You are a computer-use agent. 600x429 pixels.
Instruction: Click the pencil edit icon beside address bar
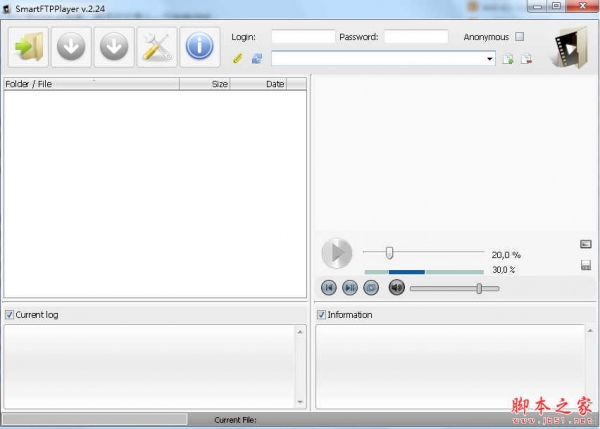(238, 59)
